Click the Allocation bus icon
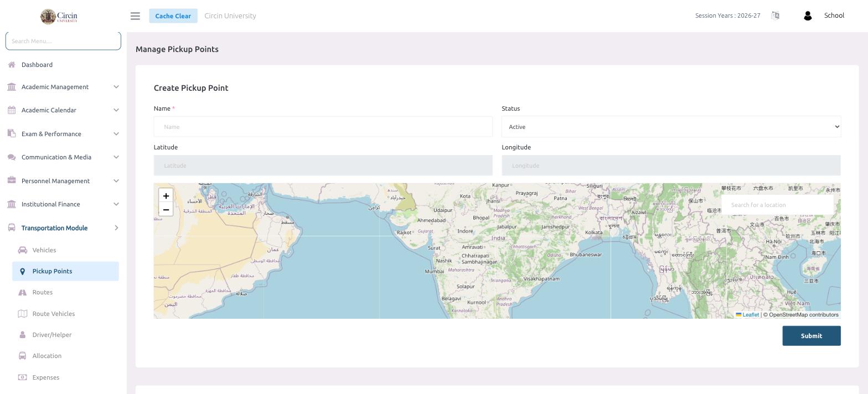 point(23,356)
